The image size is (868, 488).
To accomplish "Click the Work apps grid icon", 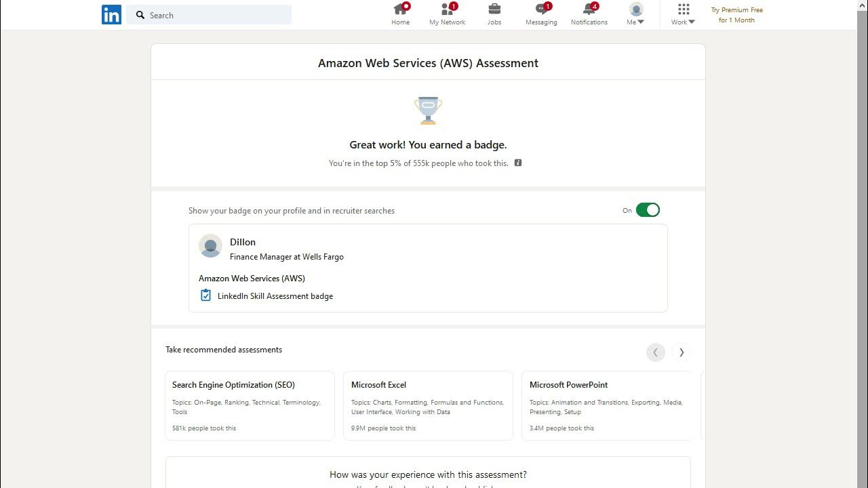I will pyautogui.click(x=684, y=9).
